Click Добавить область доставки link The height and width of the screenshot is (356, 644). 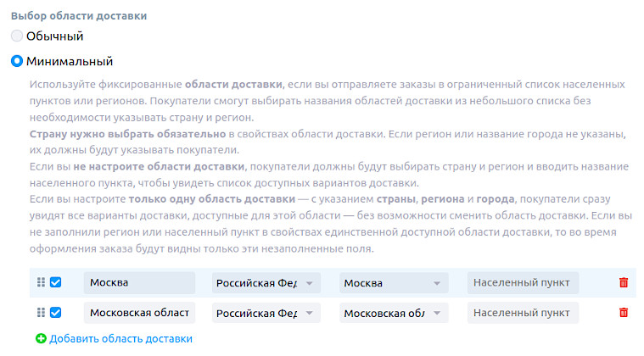pyautogui.click(x=120, y=338)
